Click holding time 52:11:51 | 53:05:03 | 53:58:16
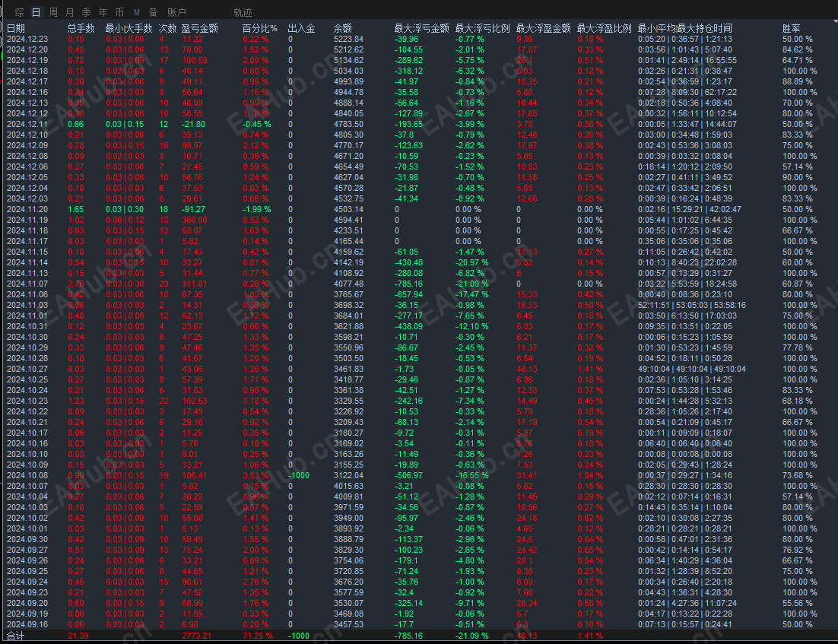The width and height of the screenshot is (838, 644). pos(691,305)
